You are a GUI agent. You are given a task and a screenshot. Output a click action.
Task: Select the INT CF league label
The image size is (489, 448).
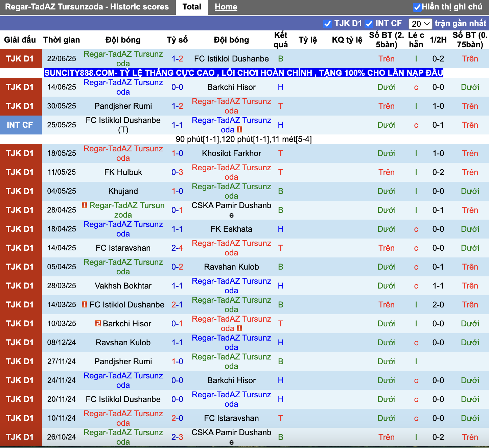[20, 125]
